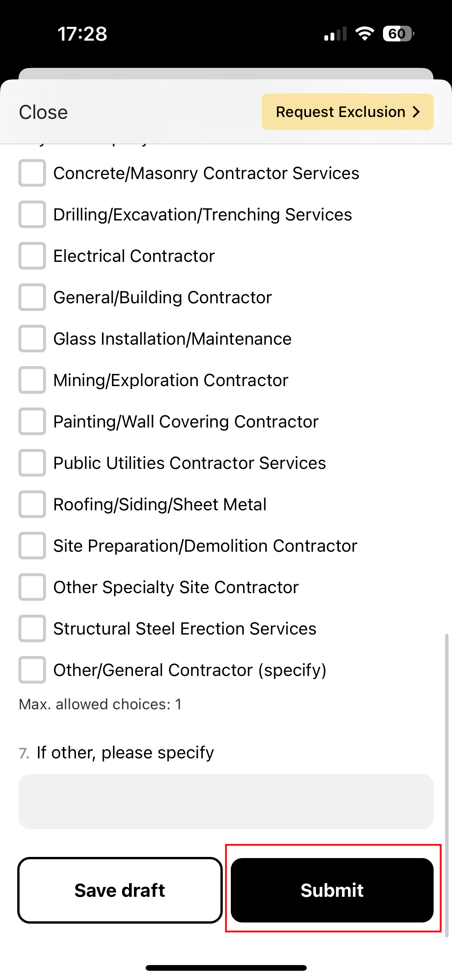Check Concrete/Masonry Contractor Services box
The image size is (452, 980).
click(32, 173)
